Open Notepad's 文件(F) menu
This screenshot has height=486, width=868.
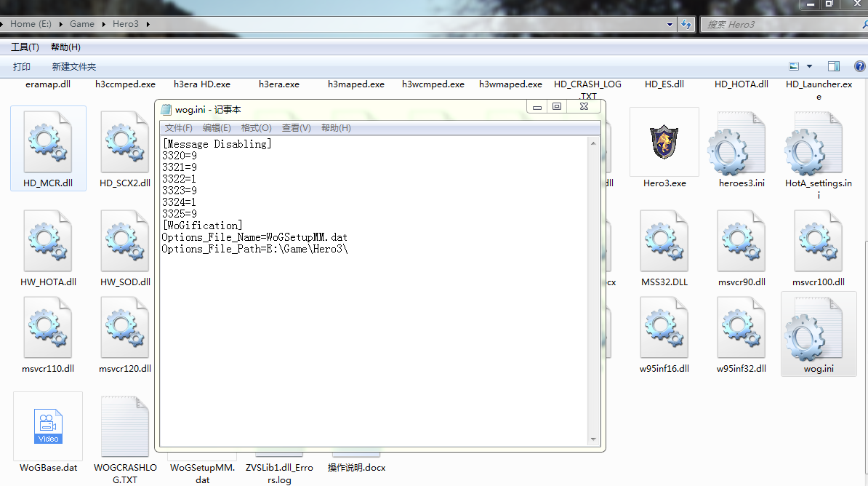[178, 128]
